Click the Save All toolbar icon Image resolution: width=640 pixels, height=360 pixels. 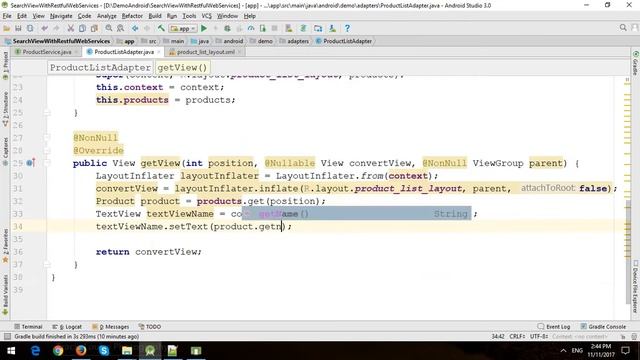click(18, 28)
